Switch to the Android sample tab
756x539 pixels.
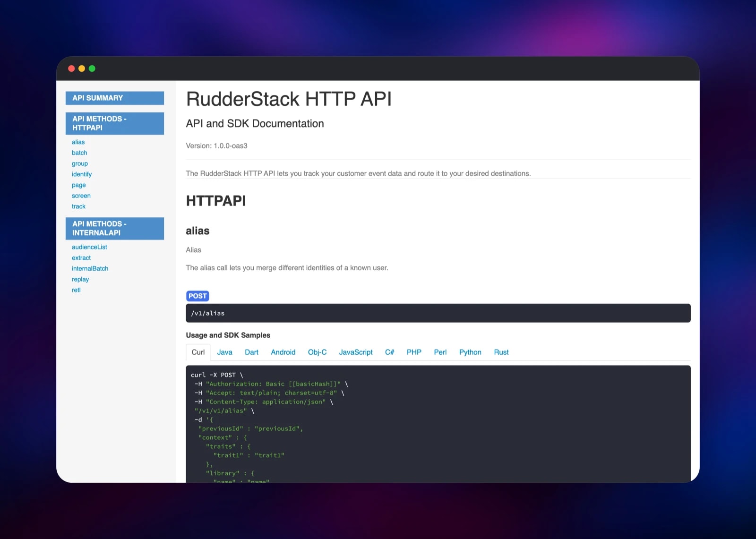[283, 352]
